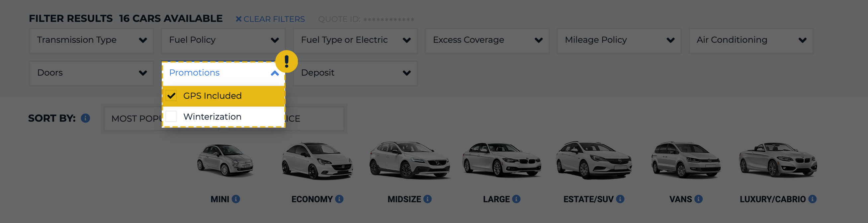Image resolution: width=868 pixels, height=223 pixels.
Task: Click the yellow exclamation warning badge
Action: (x=287, y=62)
